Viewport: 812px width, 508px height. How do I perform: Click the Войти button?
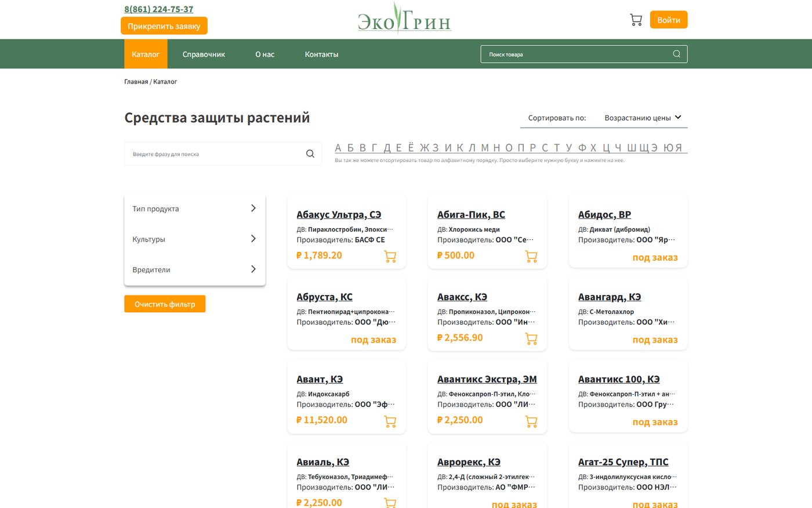(669, 20)
